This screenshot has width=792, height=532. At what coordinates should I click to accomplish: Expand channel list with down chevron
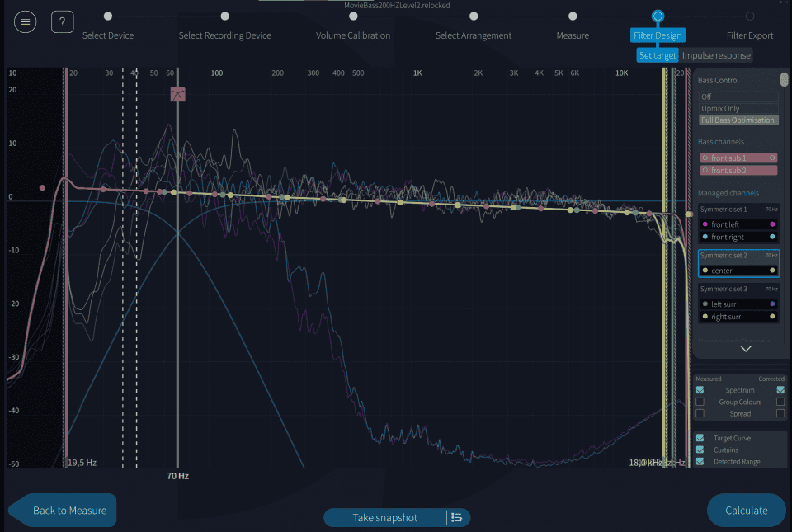pos(746,349)
